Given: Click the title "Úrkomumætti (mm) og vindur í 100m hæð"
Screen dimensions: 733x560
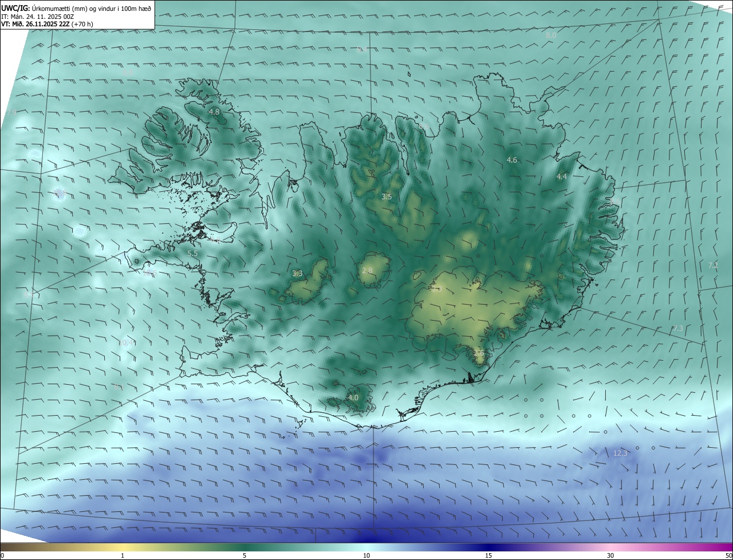Looking at the screenshot, I should 91,9.
